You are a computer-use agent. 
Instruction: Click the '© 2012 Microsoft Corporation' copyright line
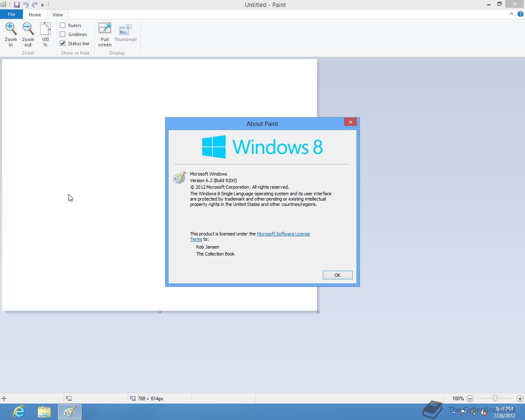[240, 187]
